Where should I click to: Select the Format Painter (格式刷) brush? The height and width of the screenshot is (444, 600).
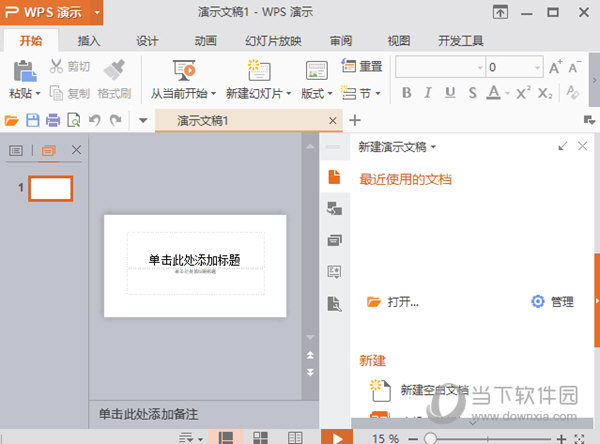coord(114,69)
